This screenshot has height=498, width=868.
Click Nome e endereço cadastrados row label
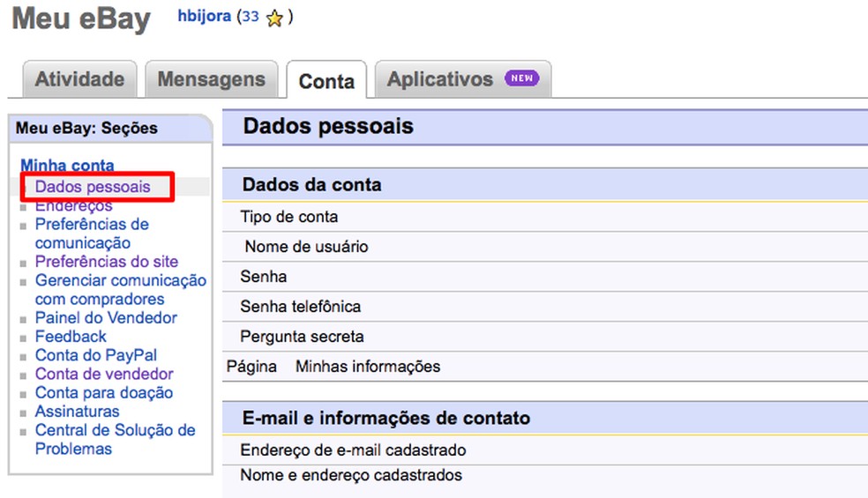click(x=351, y=475)
